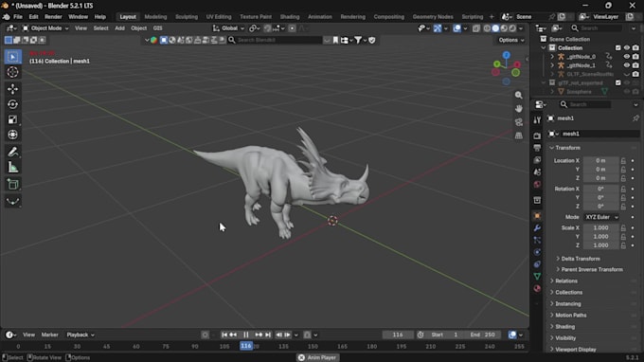
Task: Toggle Rotation X lock icon
Action: tap(623, 189)
